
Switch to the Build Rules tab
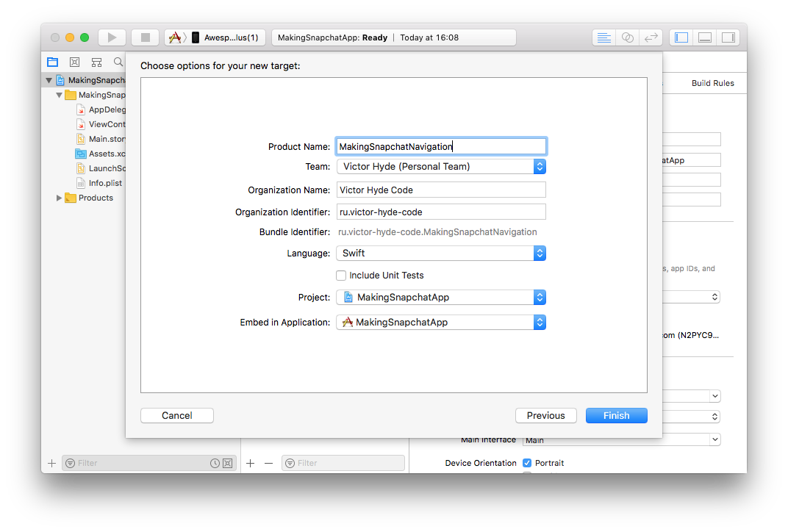[712, 83]
